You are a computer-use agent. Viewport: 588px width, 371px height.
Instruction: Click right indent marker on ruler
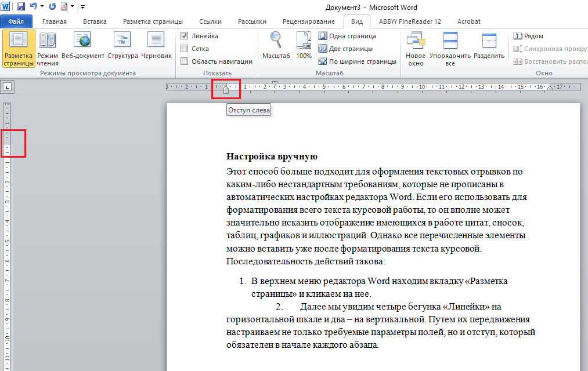tap(550, 88)
